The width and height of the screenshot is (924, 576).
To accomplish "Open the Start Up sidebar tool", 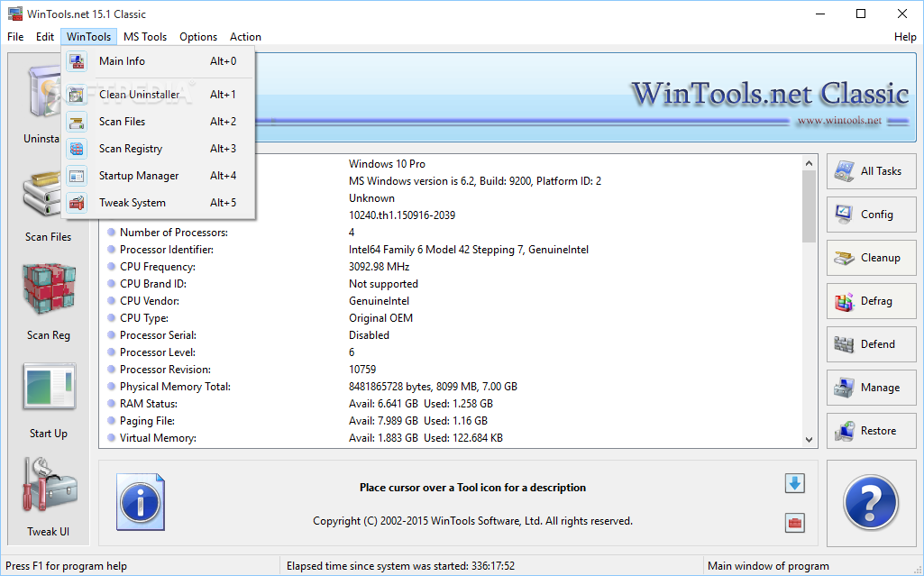I will [x=49, y=400].
